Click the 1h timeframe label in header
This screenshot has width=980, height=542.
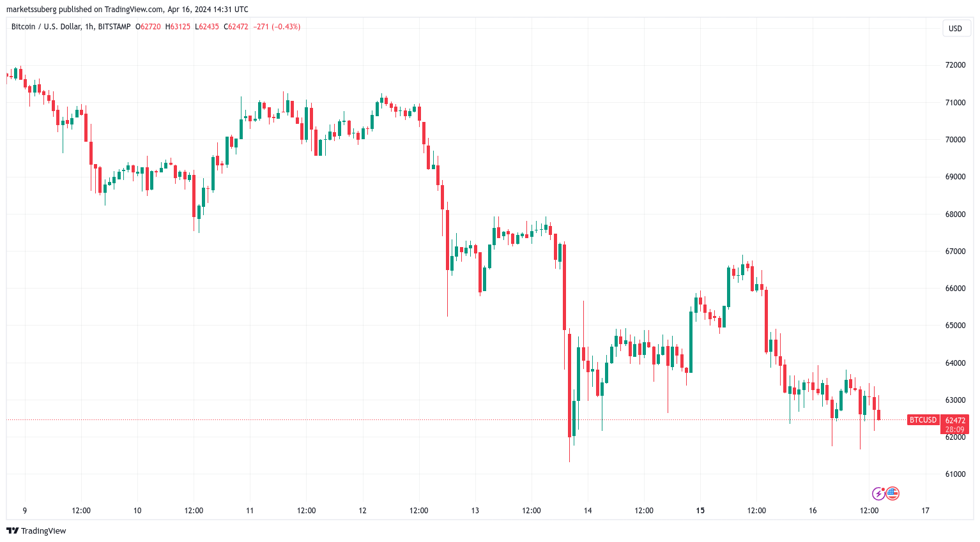pyautogui.click(x=89, y=27)
